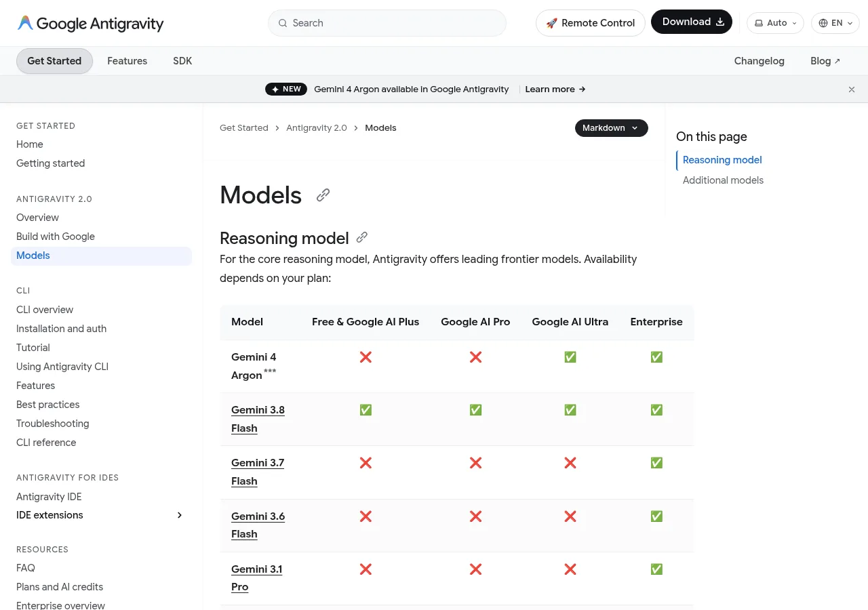
Task: Open the Gemini 3.8 Flash link
Action: [x=258, y=419]
